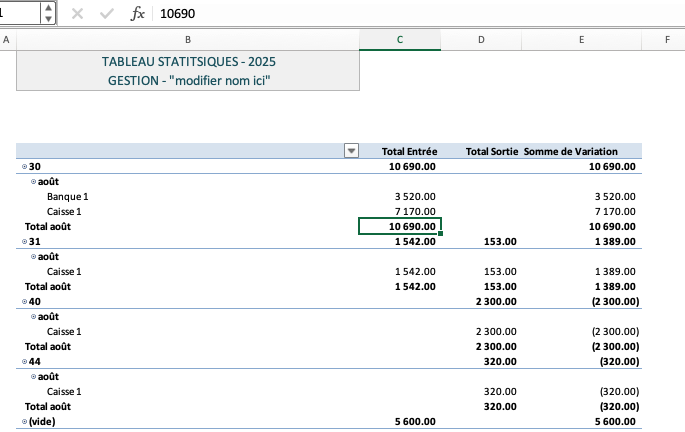
Task: Select the Banque 1 row label
Action: [x=67, y=196]
